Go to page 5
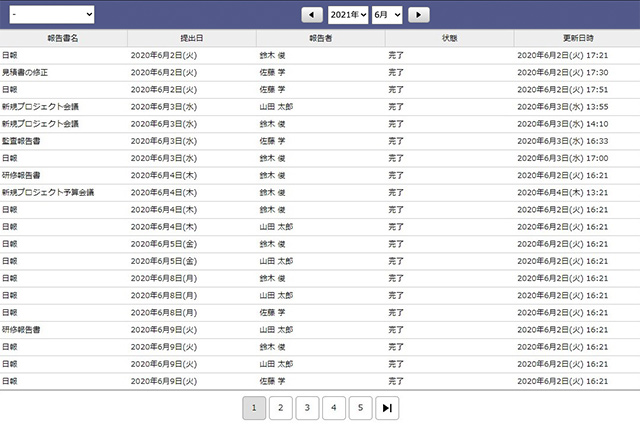Image resolution: width=640 pixels, height=426 pixels. [360, 408]
